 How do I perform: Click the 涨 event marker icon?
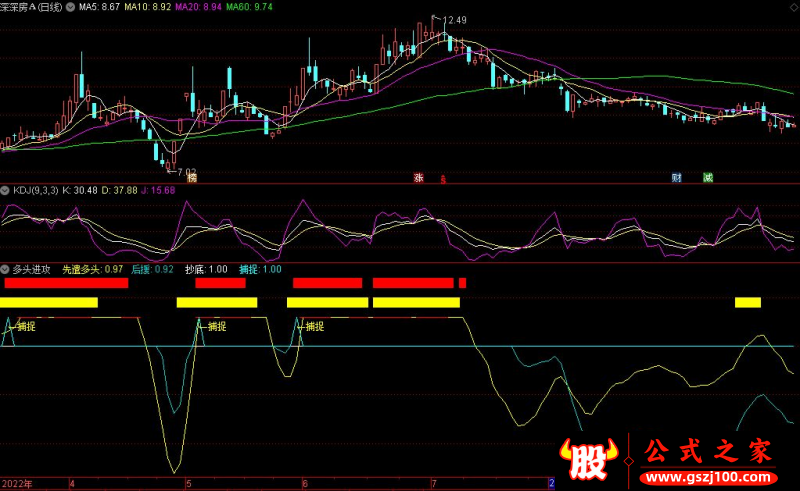[418, 177]
